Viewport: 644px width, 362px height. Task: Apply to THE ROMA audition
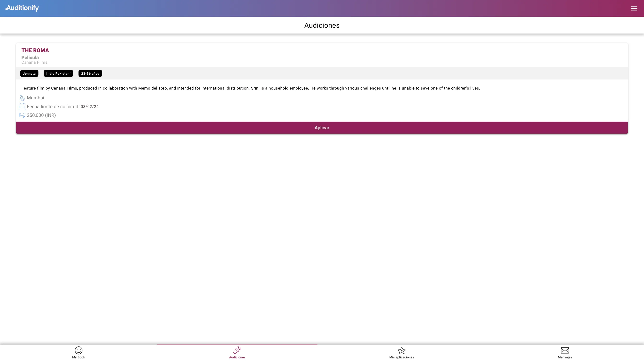pos(322,128)
